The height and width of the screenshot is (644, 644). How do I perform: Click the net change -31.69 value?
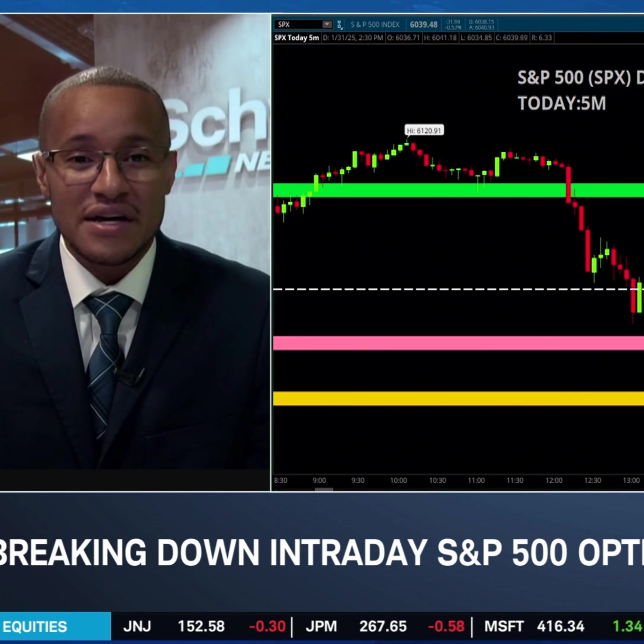(453, 22)
